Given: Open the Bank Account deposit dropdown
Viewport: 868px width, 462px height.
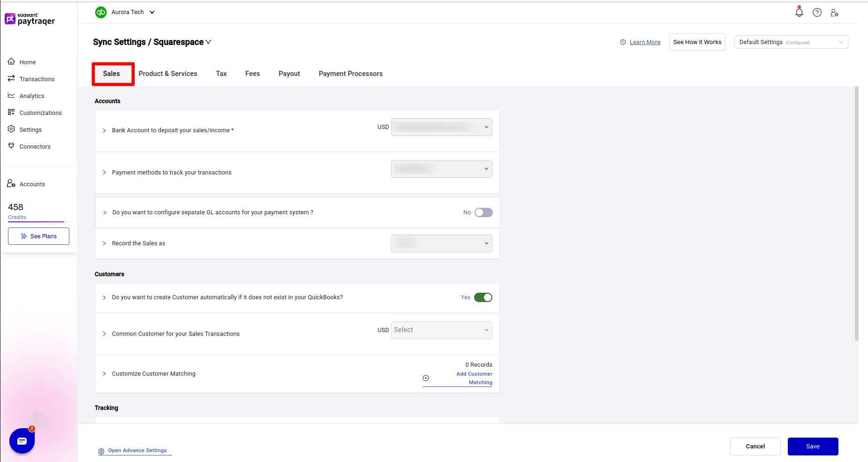Looking at the screenshot, I should [441, 127].
